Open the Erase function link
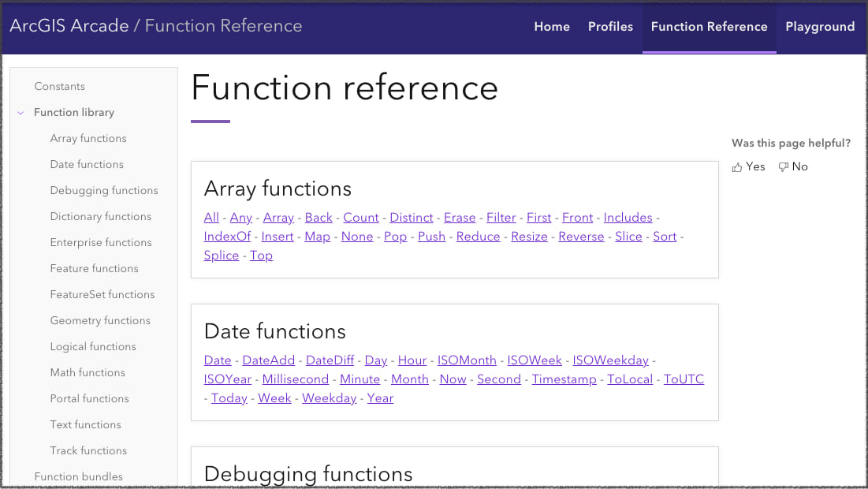The image size is (868, 489). click(460, 218)
